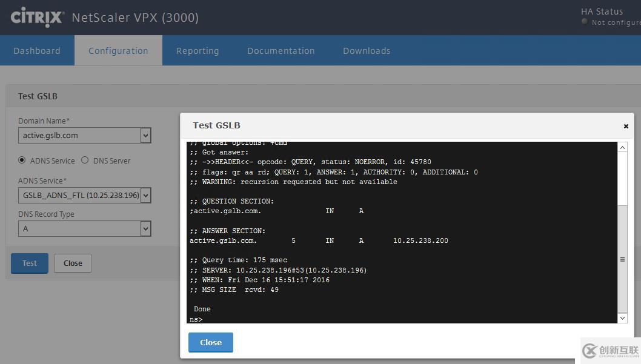Click the SERVER line in terminal output
This screenshot has width=641, height=364.
pos(278,270)
